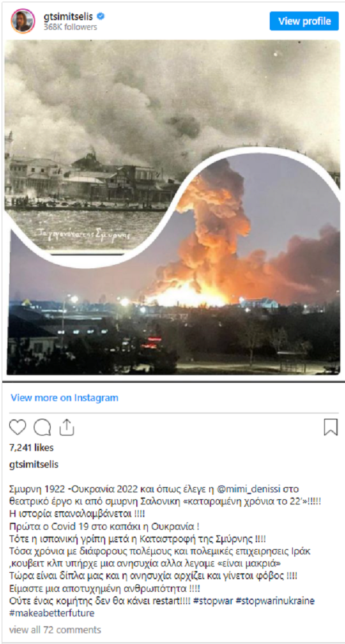This screenshot has height=644, width=345.
Task: Click the gtsimitselis username in the header
Action: coord(68,17)
